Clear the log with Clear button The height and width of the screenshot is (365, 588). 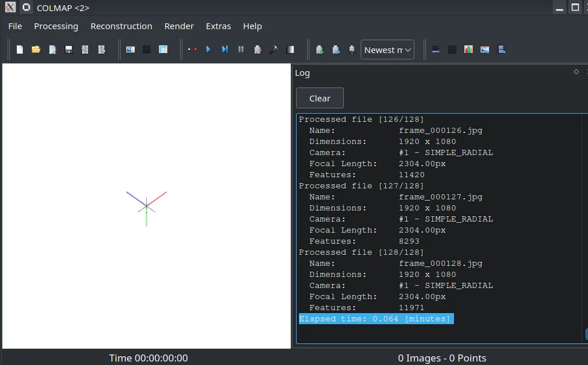(x=320, y=99)
